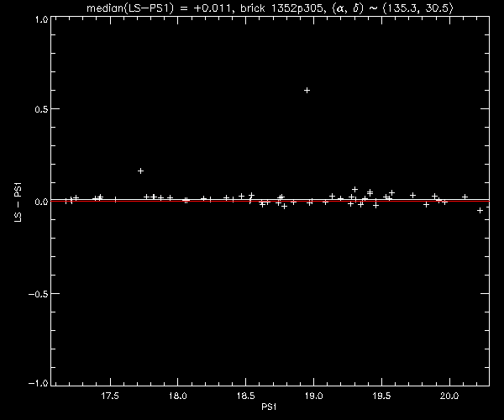This screenshot has height=420, width=504.
Task: Select the data point near PS1 19.75
Action: [413, 195]
